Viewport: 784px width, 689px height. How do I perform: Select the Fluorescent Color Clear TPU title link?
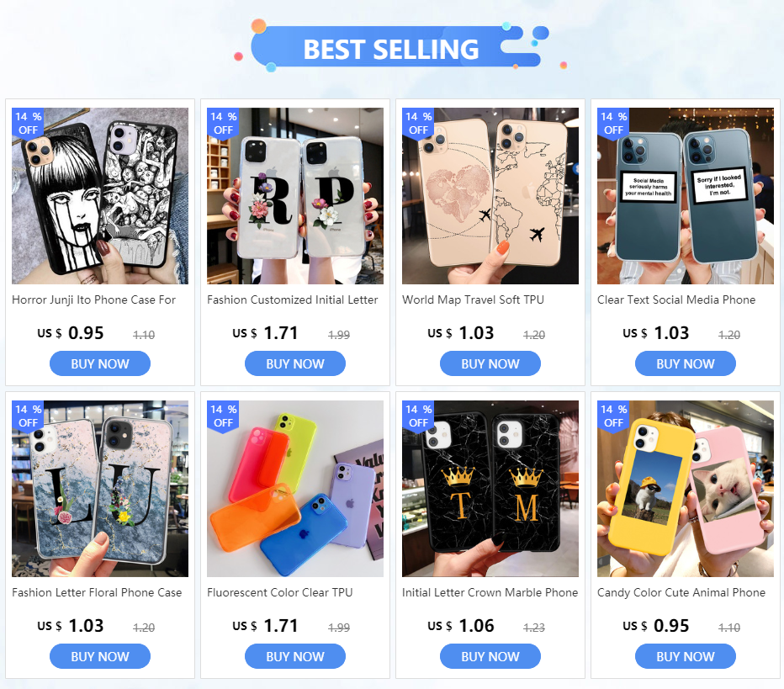(280, 592)
